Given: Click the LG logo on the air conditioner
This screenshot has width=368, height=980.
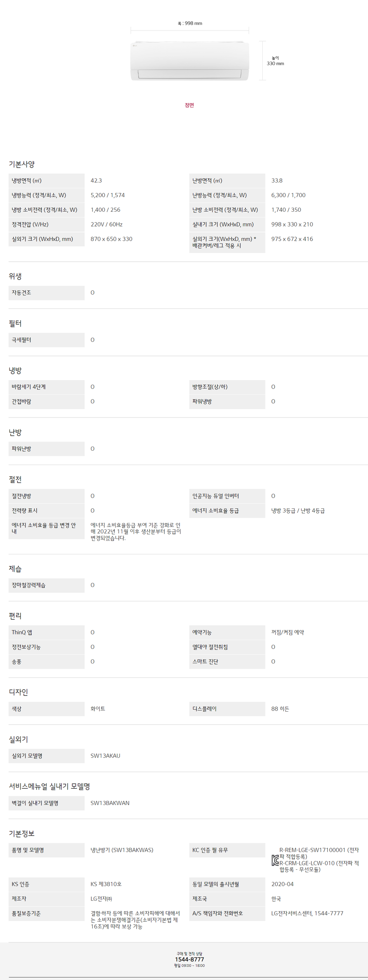Looking at the screenshot, I should pos(134,46).
